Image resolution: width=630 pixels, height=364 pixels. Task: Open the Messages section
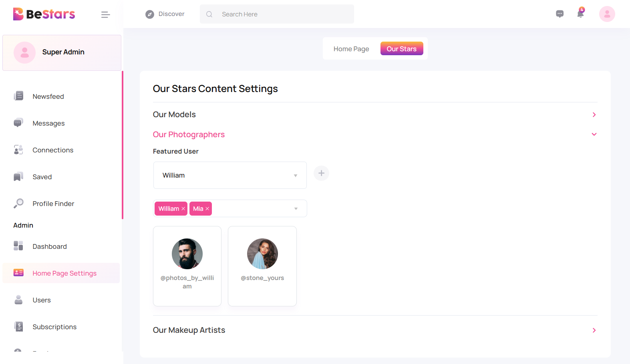[48, 123]
